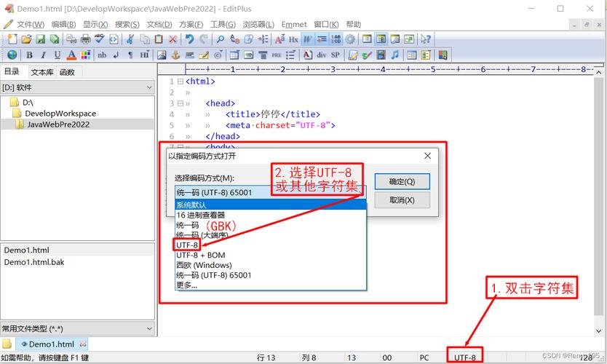This screenshot has height=364, width=607.
Task: Insert span tag with the SP icon
Action: [336, 55]
